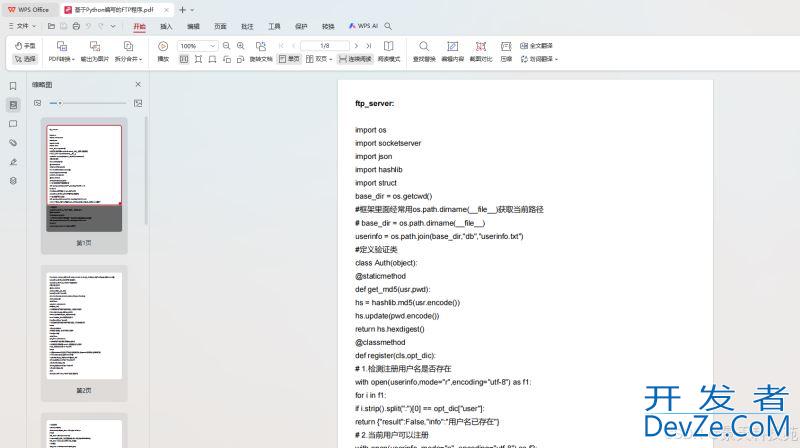Screen dimensions: 800x448
Task: Close the thumbnail (缩略图) panel
Action: [138, 84]
